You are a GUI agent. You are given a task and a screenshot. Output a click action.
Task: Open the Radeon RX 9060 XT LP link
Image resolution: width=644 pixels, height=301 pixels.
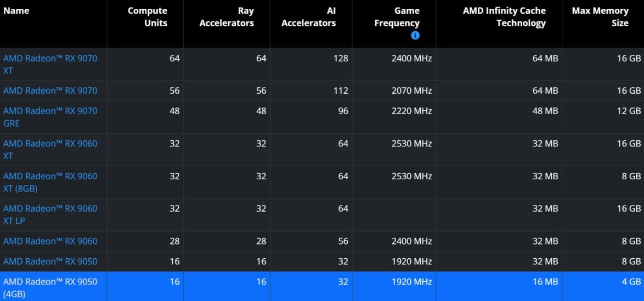50,214
